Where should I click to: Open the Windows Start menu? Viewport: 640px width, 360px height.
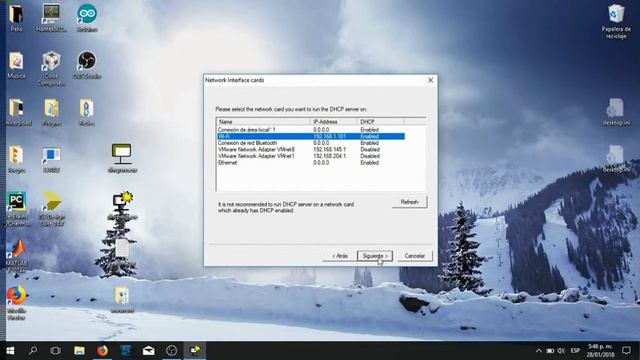click(10, 350)
